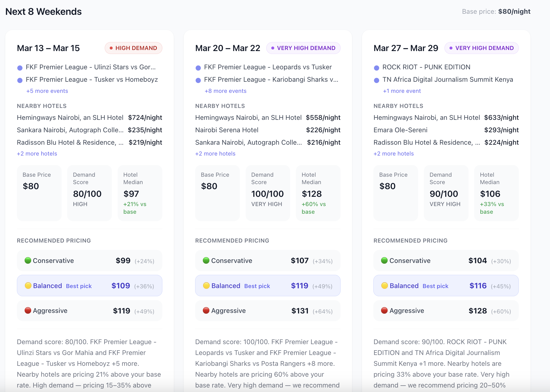
Task: Open +1 more event link
Action: point(402,91)
